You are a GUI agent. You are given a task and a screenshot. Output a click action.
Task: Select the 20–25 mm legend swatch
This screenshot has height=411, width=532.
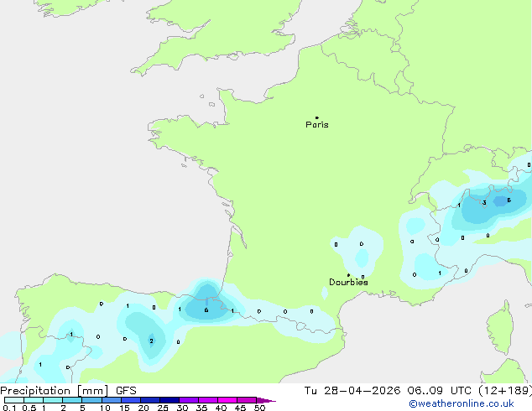tap(149, 400)
